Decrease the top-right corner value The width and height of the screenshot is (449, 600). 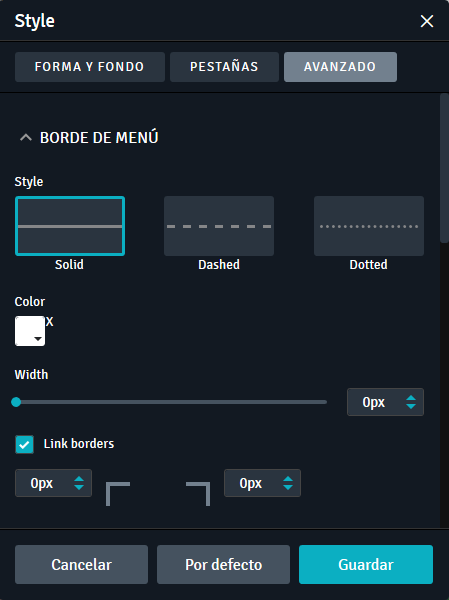[288, 487]
